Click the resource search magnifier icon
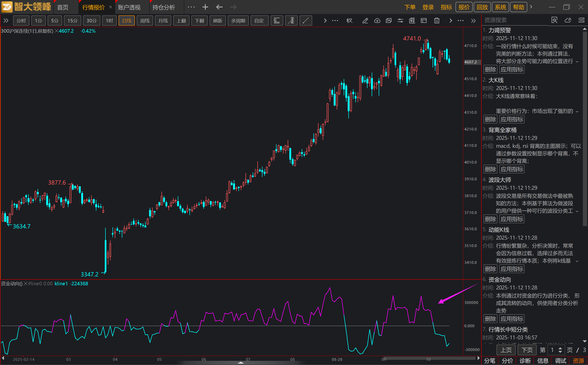 (x=554, y=20)
